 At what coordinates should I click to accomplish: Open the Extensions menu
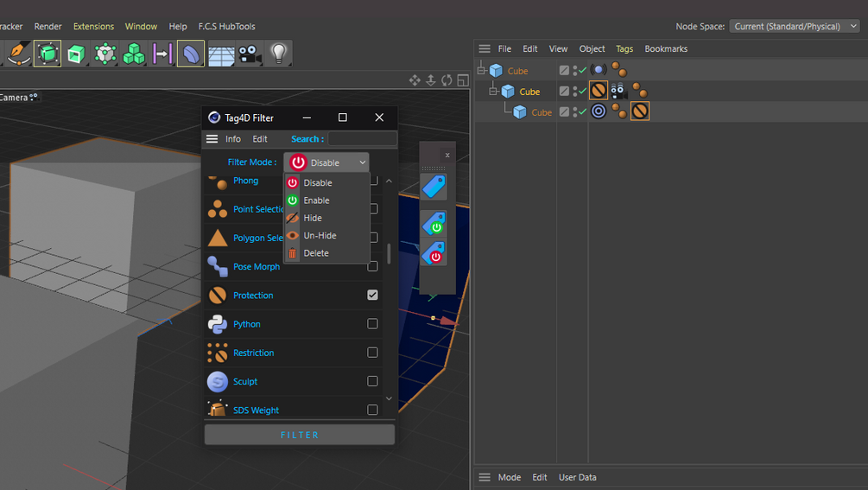coord(93,26)
